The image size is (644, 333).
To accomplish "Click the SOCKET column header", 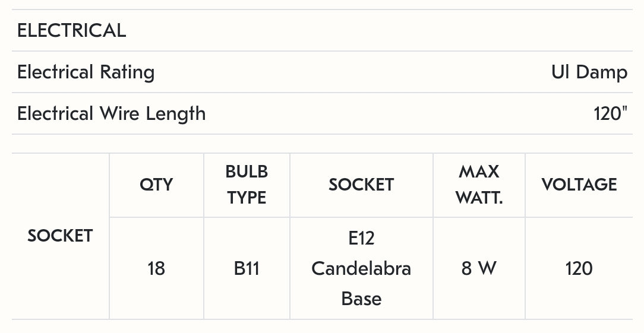I will click(361, 185).
